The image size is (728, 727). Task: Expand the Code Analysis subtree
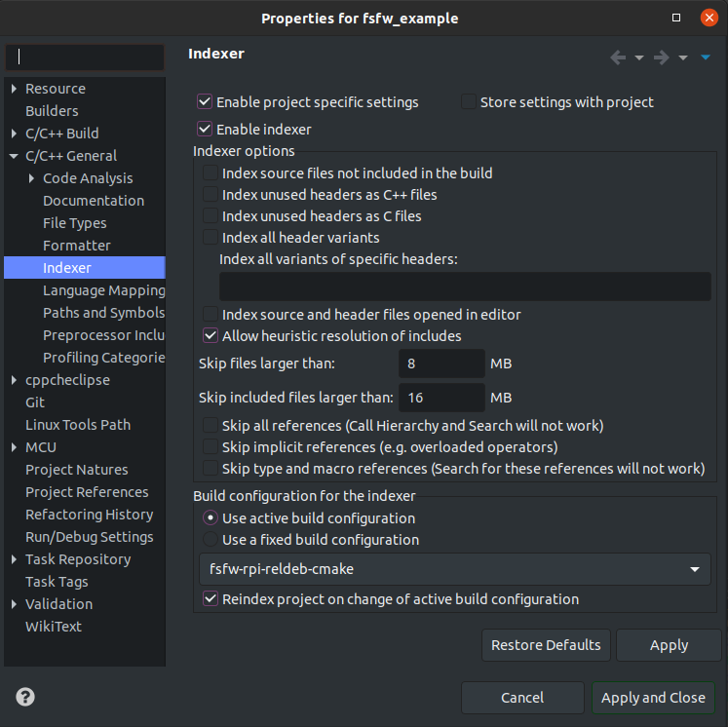(x=31, y=178)
